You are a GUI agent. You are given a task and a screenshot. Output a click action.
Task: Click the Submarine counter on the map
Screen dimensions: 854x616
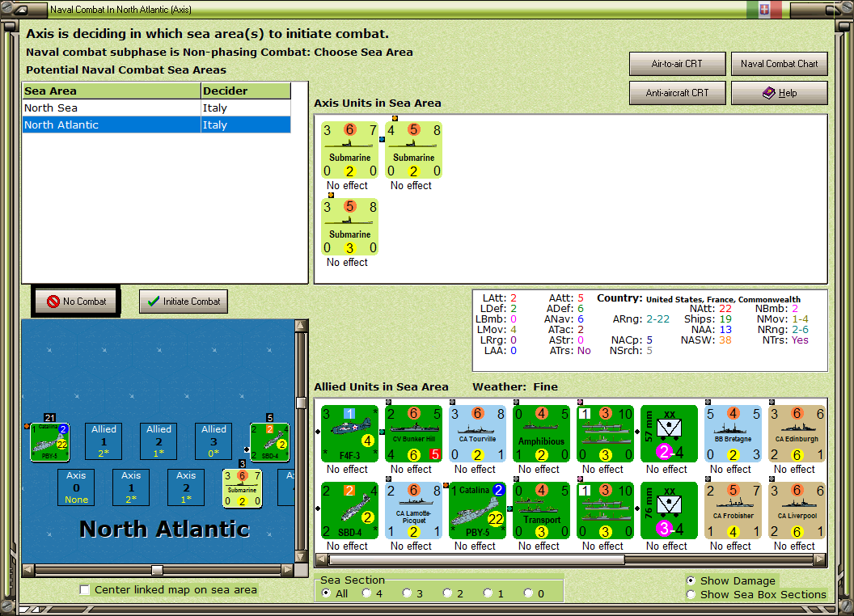tap(243, 488)
